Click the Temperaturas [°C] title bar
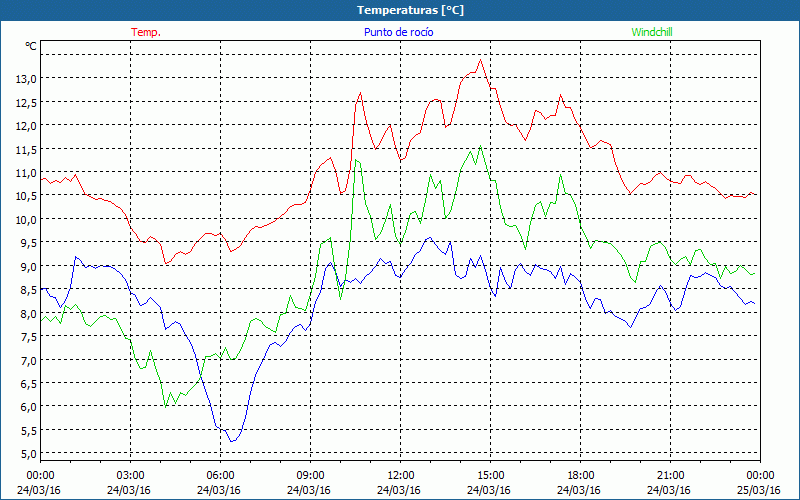The height and width of the screenshot is (500, 800). point(400,10)
